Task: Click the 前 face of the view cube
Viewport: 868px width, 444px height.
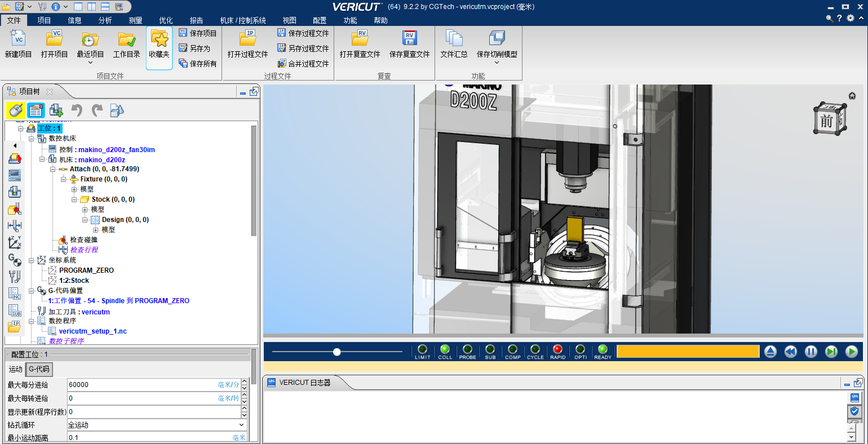Action: (x=826, y=121)
